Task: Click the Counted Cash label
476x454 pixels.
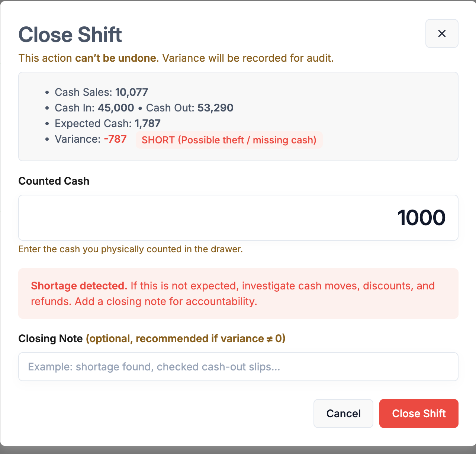Action: [x=54, y=181]
